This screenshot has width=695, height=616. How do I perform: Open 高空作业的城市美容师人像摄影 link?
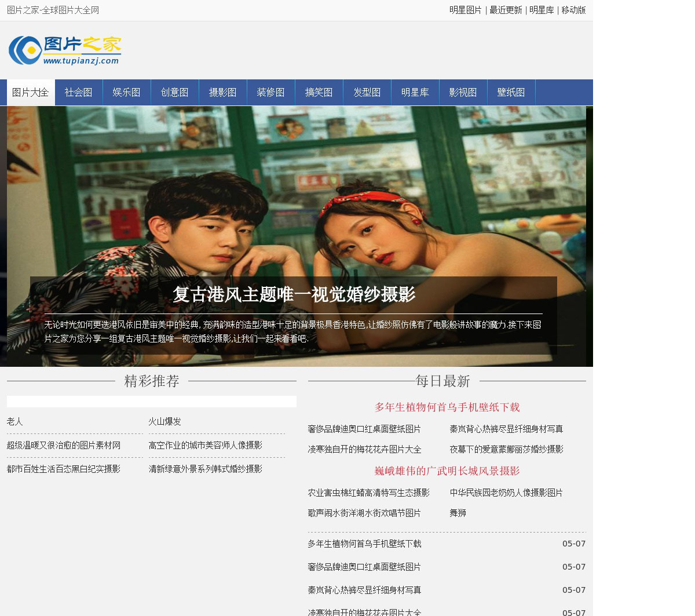206,446
